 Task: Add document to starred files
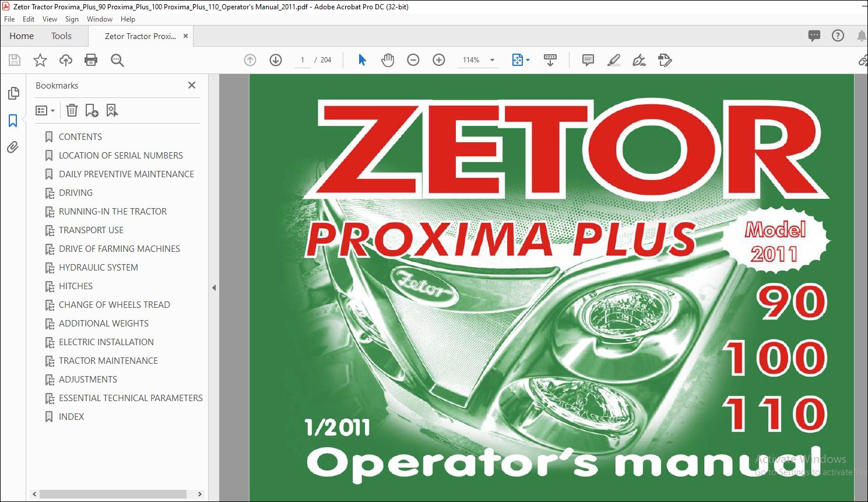(40, 60)
